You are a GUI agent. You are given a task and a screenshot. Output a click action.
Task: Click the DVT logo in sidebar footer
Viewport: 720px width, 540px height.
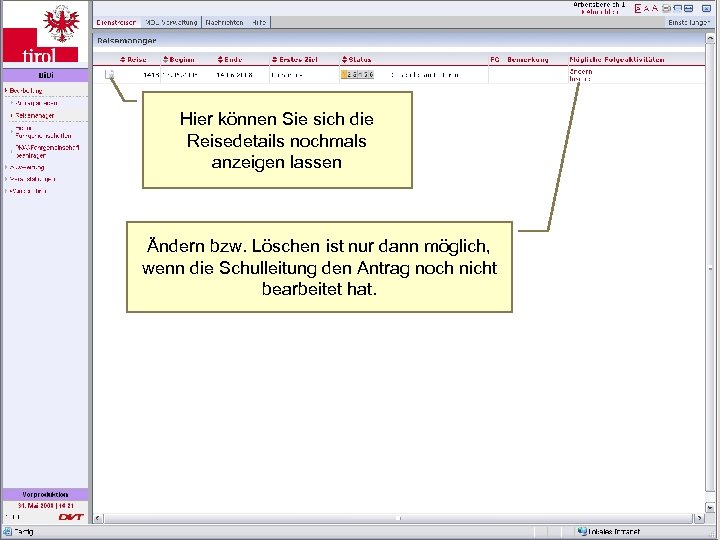pos(71,517)
